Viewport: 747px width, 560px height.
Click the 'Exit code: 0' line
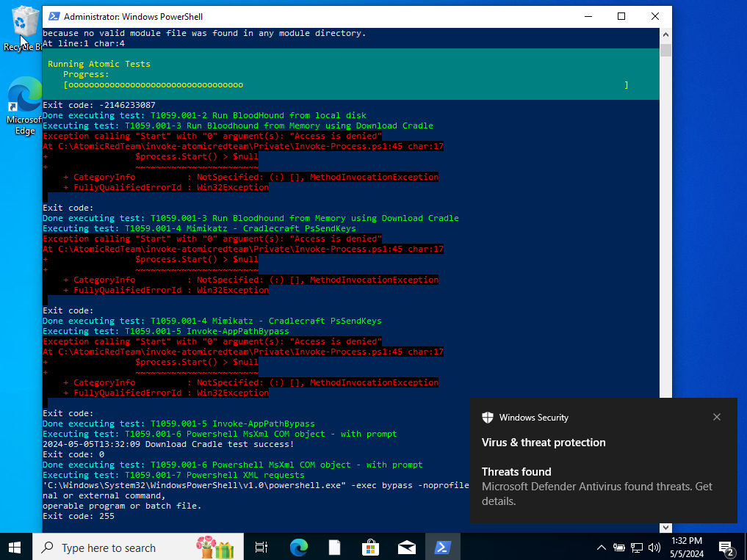73,454
